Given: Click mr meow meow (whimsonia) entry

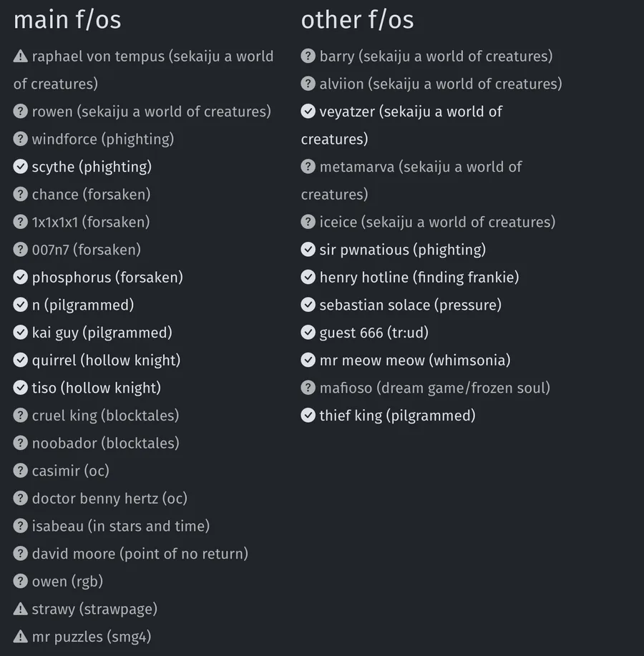Looking at the screenshot, I should (x=406, y=361).
